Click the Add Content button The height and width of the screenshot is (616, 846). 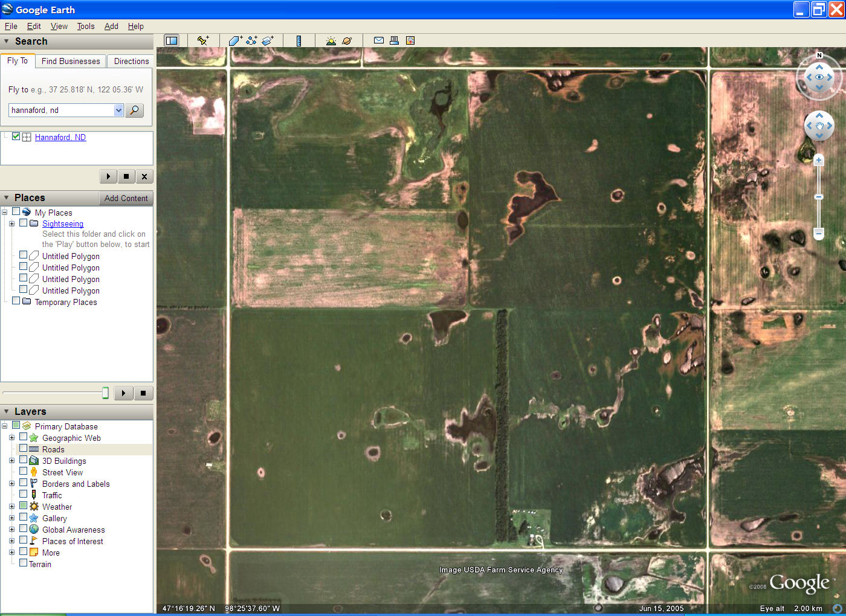pyautogui.click(x=126, y=198)
